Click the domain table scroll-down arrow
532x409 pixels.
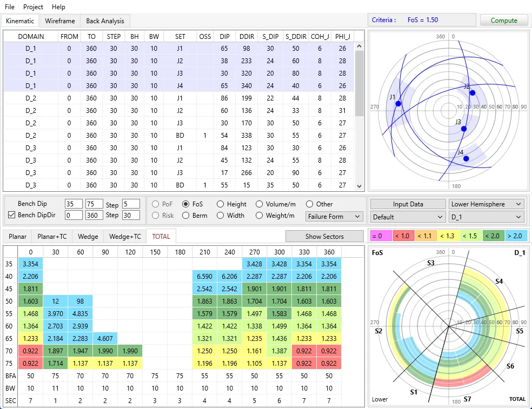pyautogui.click(x=360, y=186)
